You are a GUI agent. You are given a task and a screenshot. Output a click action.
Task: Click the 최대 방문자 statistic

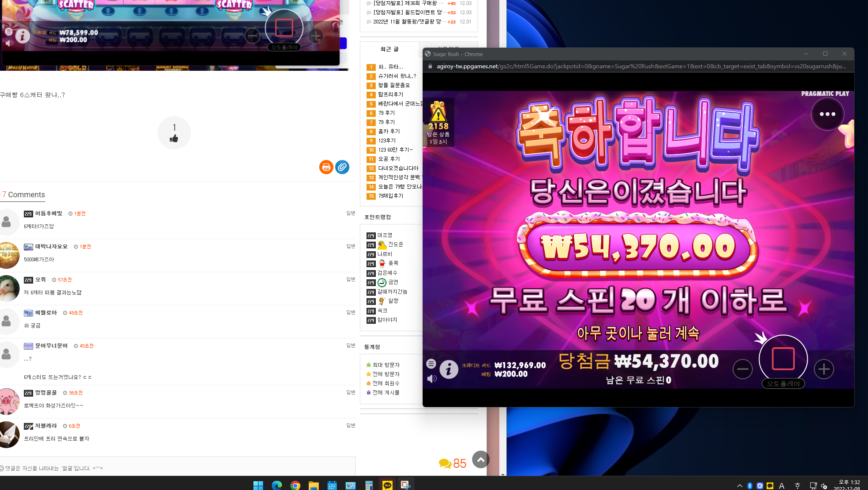[x=386, y=365]
